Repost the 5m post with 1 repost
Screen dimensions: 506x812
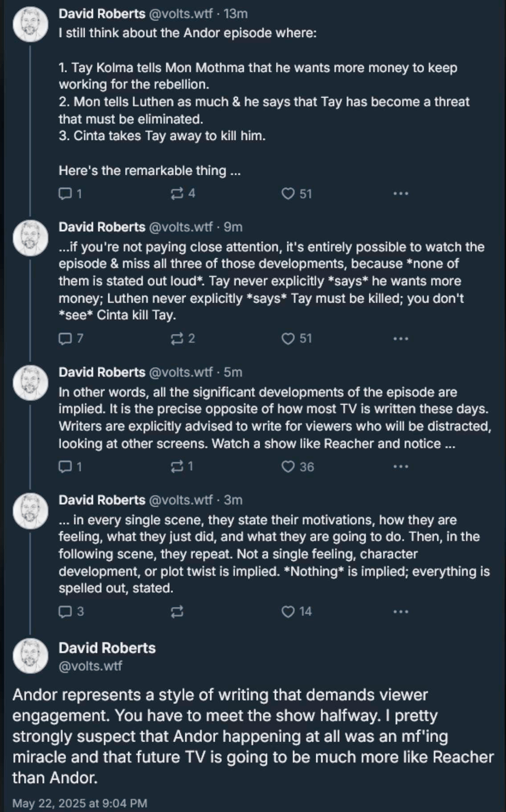tap(177, 467)
